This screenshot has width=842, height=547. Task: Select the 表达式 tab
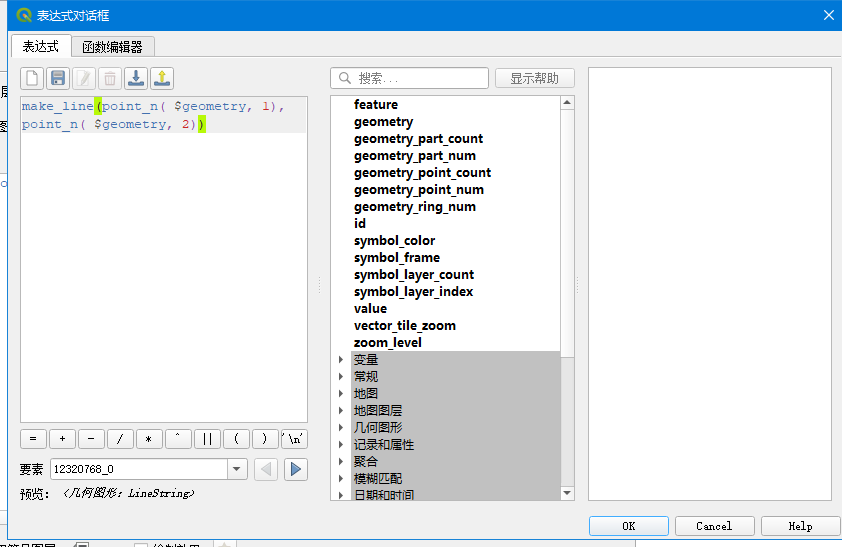click(x=41, y=47)
